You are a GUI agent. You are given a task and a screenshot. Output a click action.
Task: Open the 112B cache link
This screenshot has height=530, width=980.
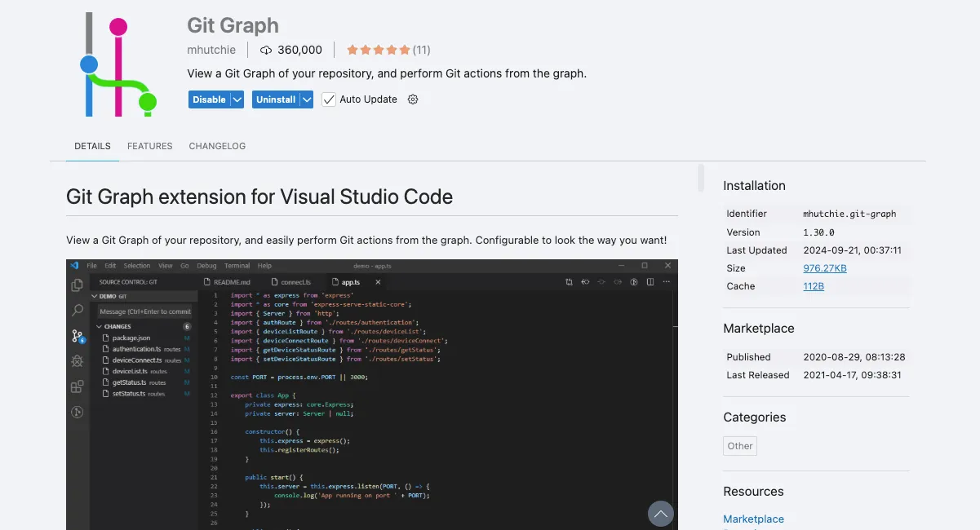pyautogui.click(x=814, y=286)
